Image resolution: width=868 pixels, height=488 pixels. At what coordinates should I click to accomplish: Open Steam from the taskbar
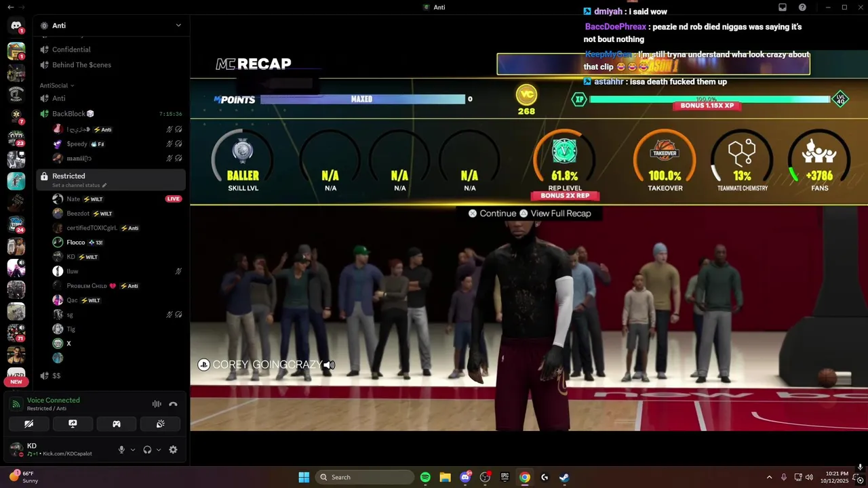click(x=564, y=477)
